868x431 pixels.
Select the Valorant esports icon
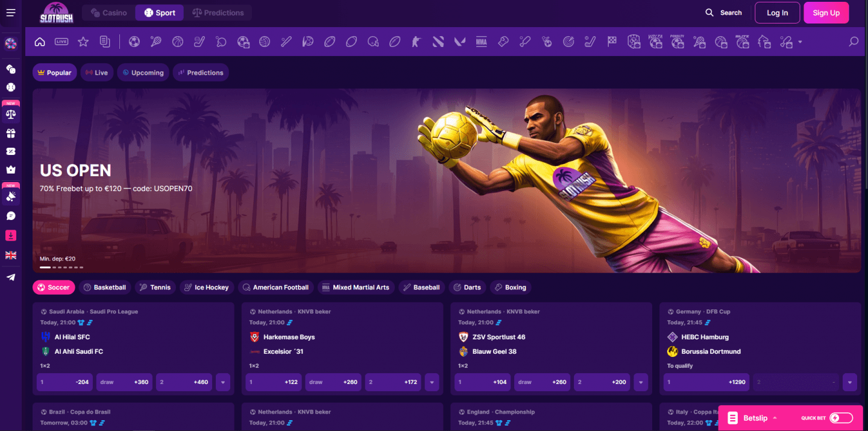(x=460, y=42)
